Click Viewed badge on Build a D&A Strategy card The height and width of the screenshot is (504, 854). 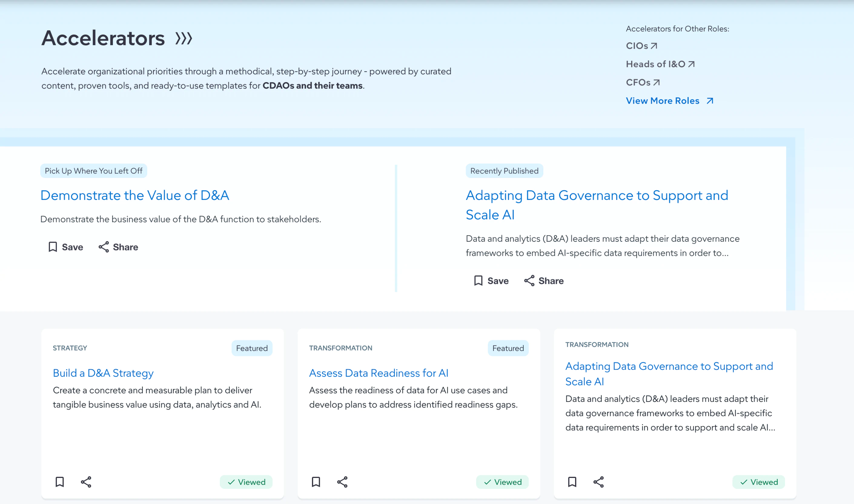(x=246, y=482)
